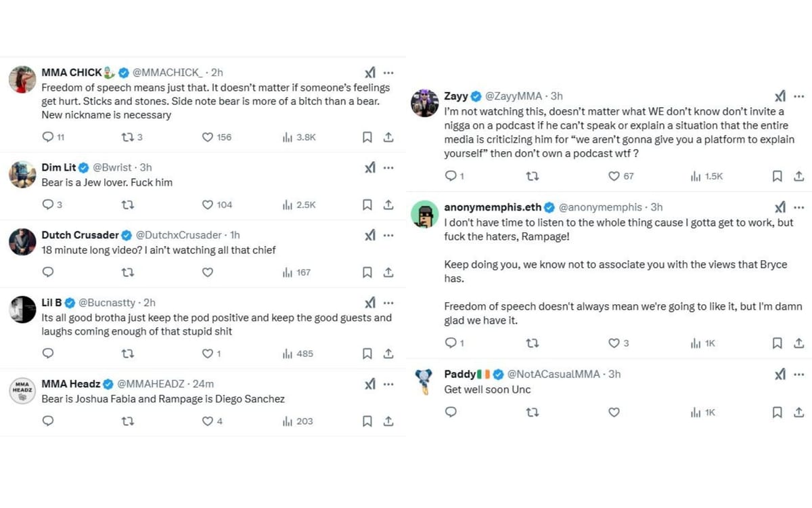
Task: Open more options on MMA CHICK's tweet
Action: point(388,72)
